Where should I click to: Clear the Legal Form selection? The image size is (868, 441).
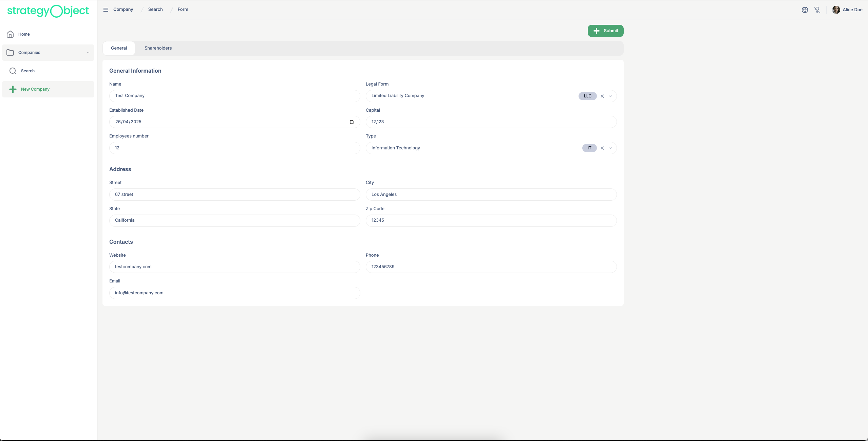602,96
